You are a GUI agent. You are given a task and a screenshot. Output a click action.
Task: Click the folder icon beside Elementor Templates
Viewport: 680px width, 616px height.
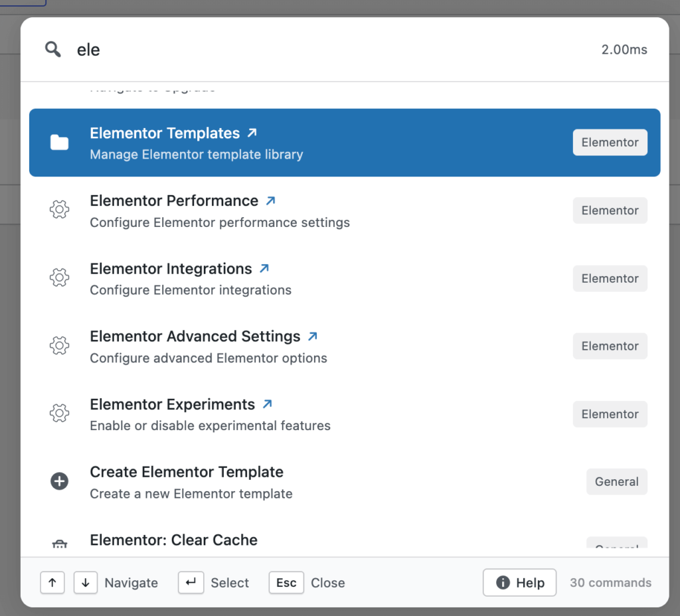pyautogui.click(x=59, y=141)
